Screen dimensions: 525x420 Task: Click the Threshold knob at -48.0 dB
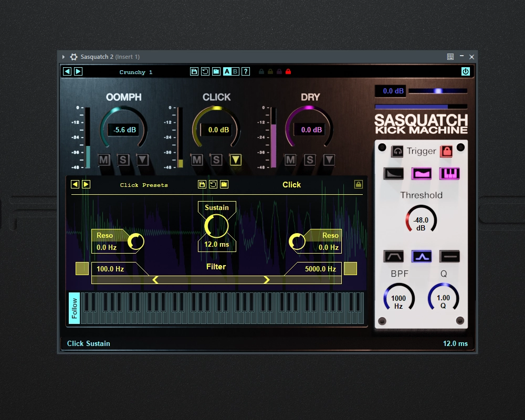click(x=421, y=219)
